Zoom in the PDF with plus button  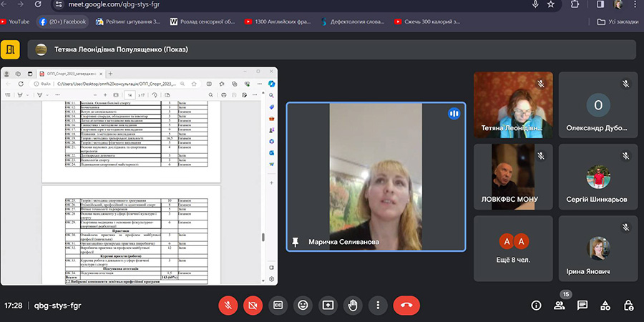click(x=105, y=95)
